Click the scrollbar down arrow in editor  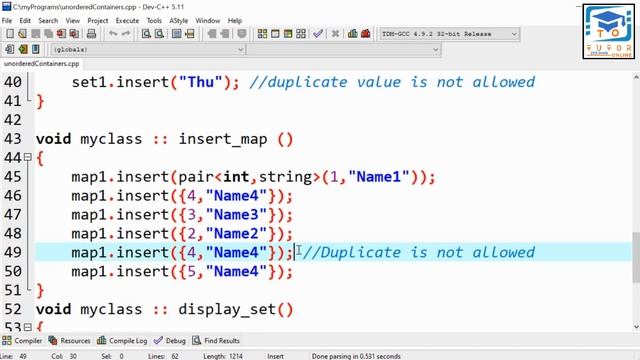coord(636,327)
